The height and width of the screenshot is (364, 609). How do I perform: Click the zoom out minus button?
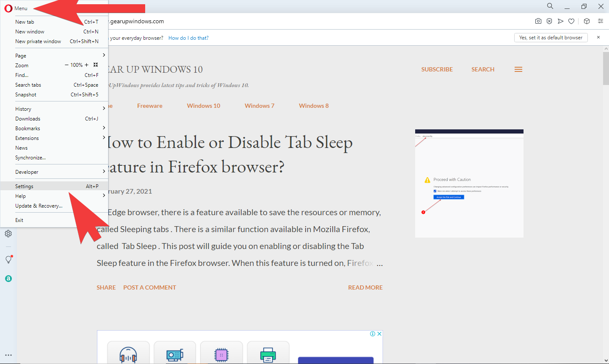point(66,65)
